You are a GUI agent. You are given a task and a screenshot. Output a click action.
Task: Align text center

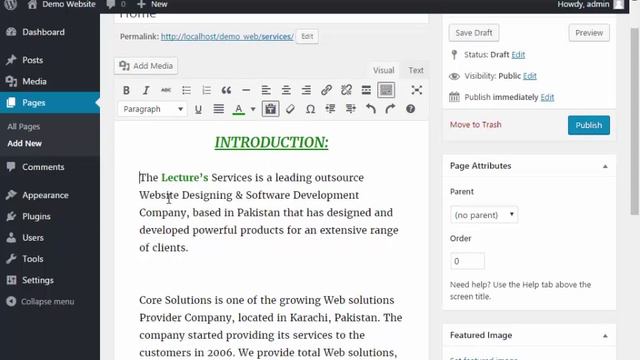click(286, 90)
